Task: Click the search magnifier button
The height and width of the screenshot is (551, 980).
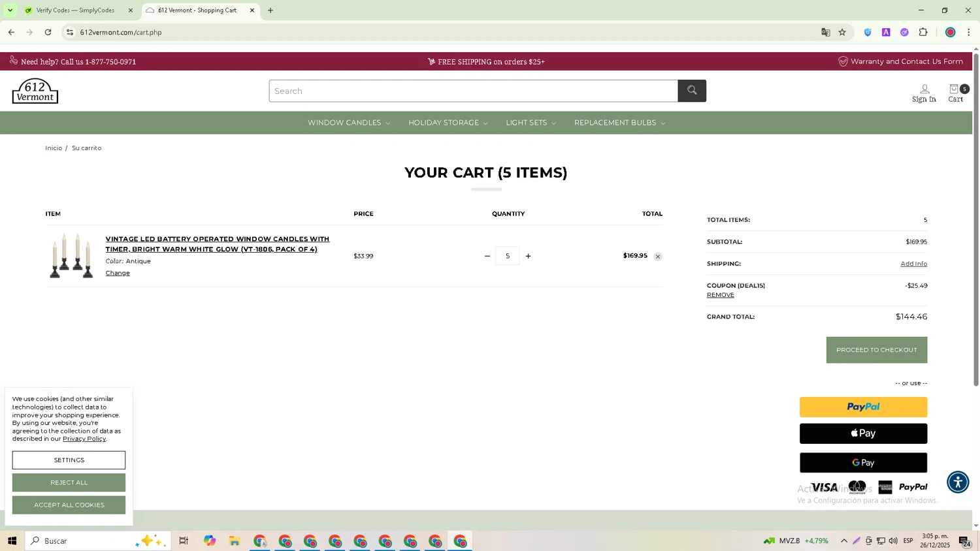Action: [692, 91]
